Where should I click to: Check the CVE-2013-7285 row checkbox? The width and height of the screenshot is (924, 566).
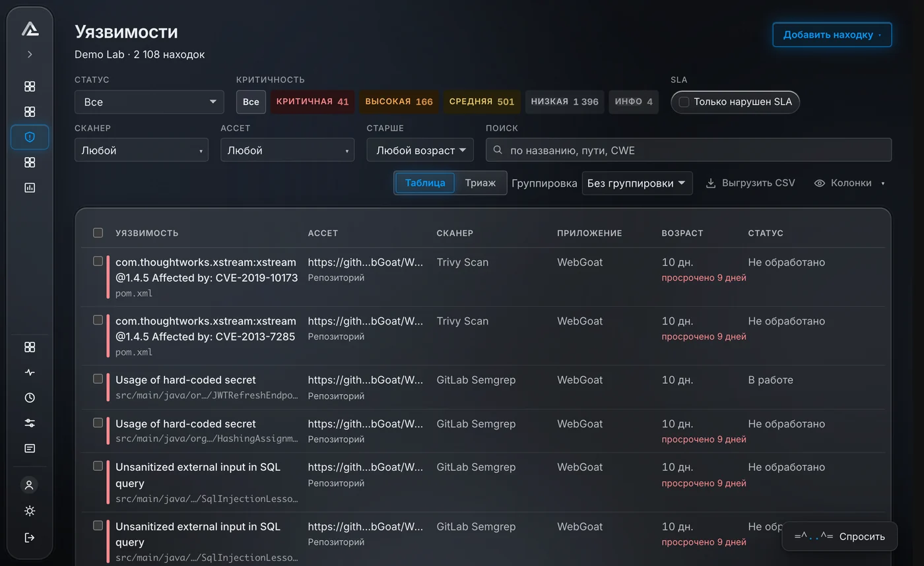[98, 320]
